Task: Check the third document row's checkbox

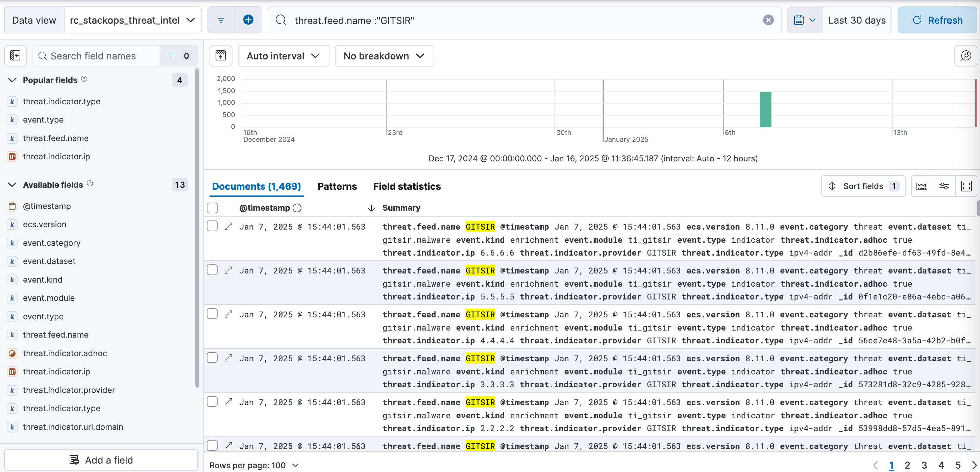Action: pyautogui.click(x=212, y=314)
